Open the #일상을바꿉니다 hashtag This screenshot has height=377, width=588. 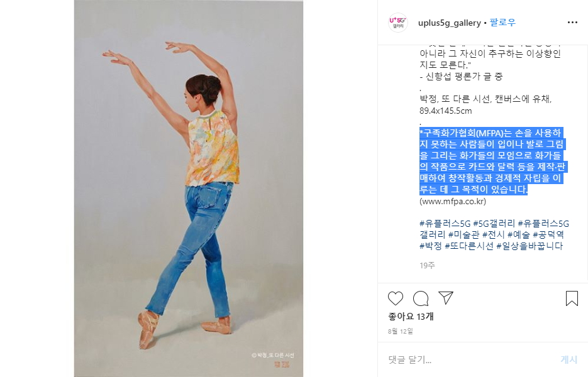click(530, 246)
